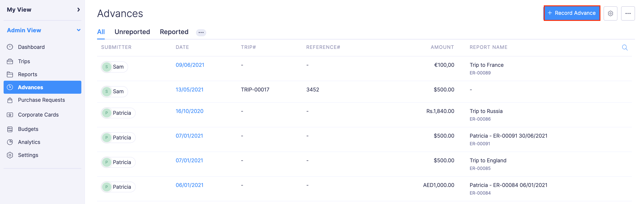Open the search magnifier in table header
The width and height of the screenshot is (644, 204).
pos(624,47)
